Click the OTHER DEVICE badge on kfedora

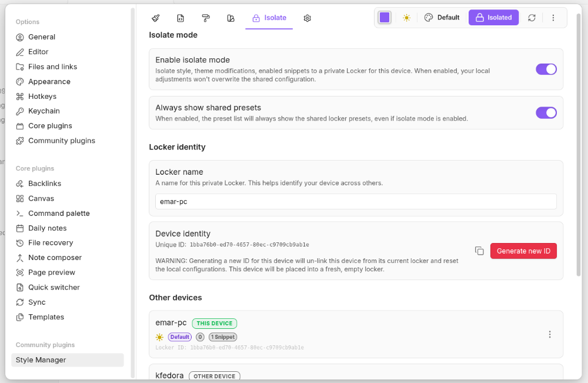[215, 376]
